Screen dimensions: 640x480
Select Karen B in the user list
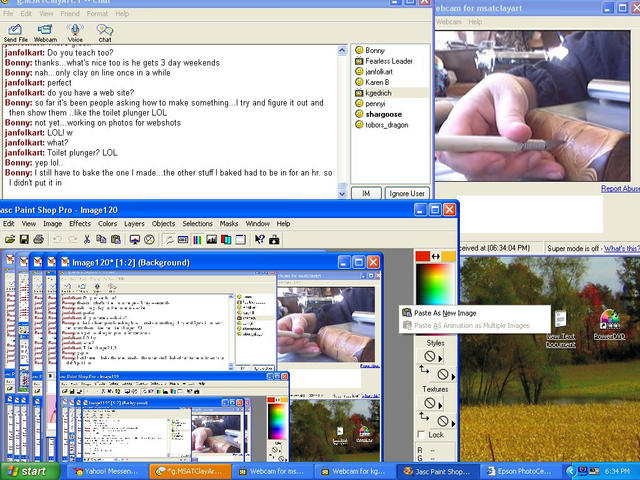tap(372, 82)
